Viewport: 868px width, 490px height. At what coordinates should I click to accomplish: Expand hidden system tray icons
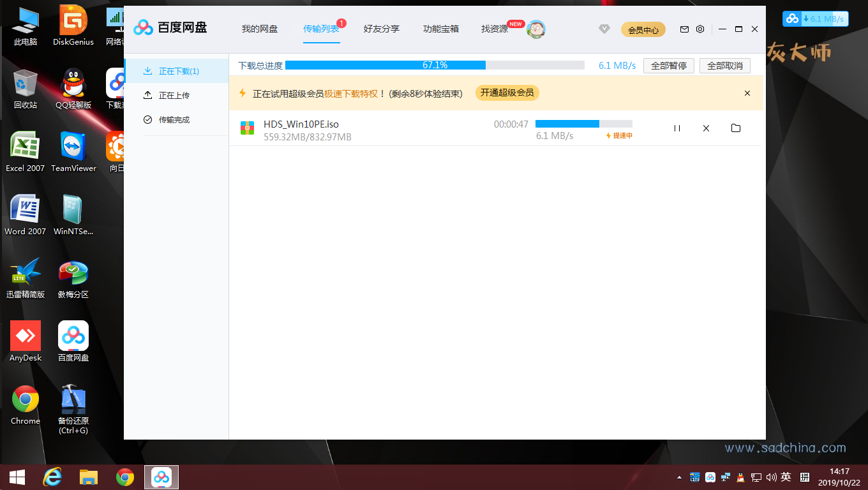pyautogui.click(x=679, y=477)
